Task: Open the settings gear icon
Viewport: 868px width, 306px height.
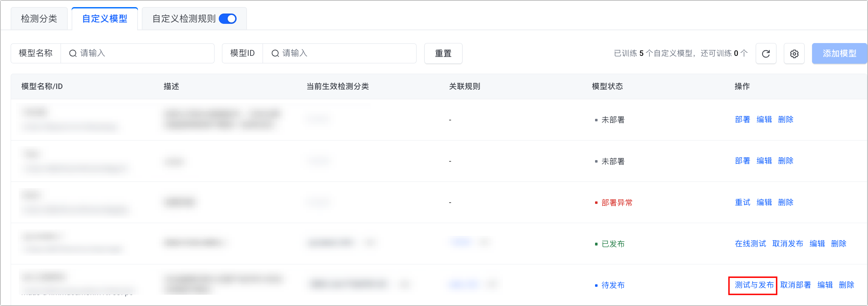Action: pos(794,54)
